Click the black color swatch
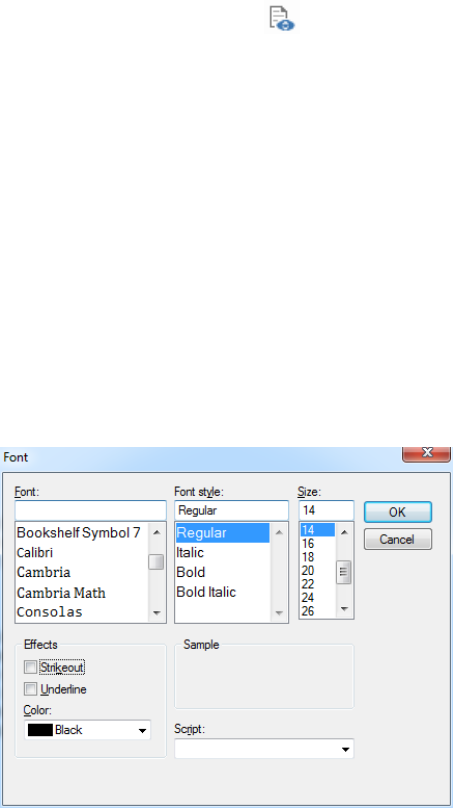The image size is (453, 808). coord(40,730)
